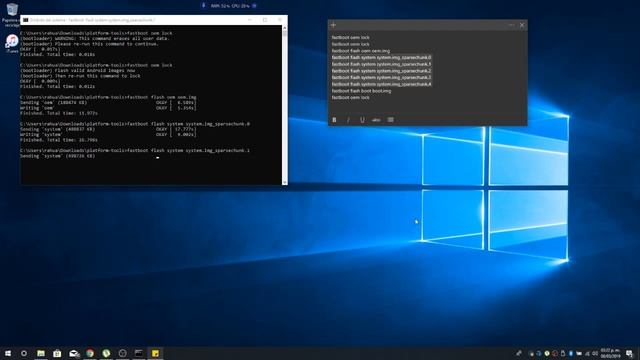The height and width of the screenshot is (360, 640).
Task: Toggle bold formatting in Sticky Notes
Action: point(334,120)
